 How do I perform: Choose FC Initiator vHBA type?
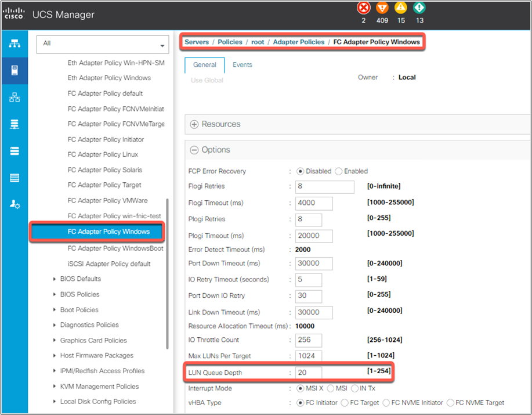(x=301, y=403)
